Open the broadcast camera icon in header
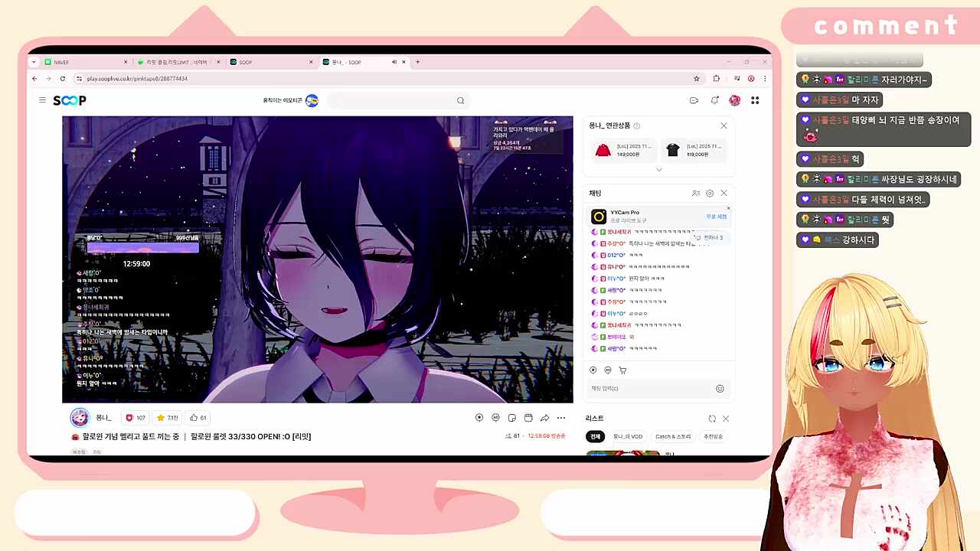 pos(694,100)
